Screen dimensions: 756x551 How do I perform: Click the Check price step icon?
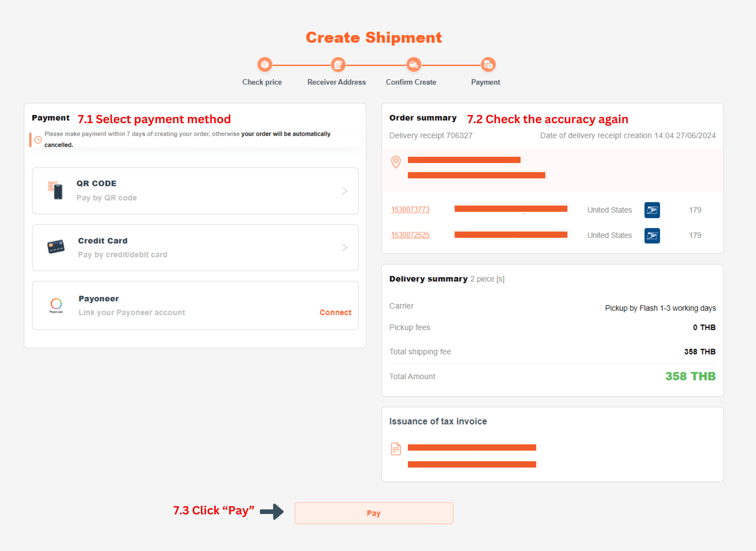[x=265, y=65]
